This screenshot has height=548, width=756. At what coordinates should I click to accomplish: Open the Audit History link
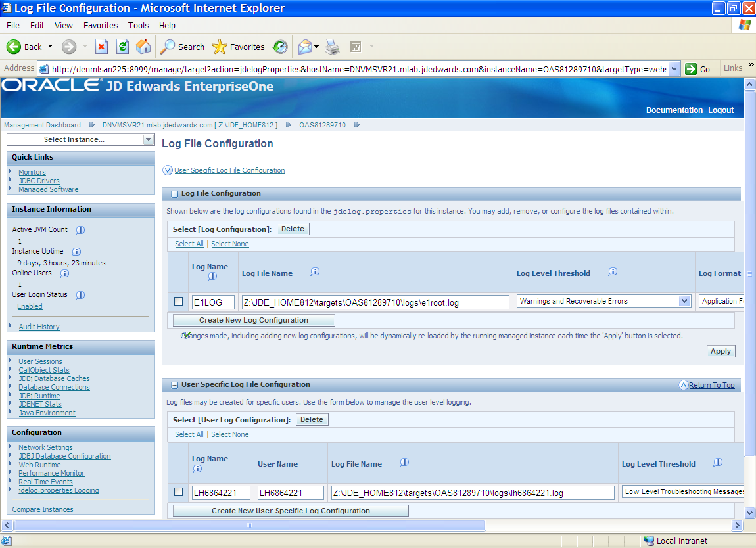click(x=39, y=327)
